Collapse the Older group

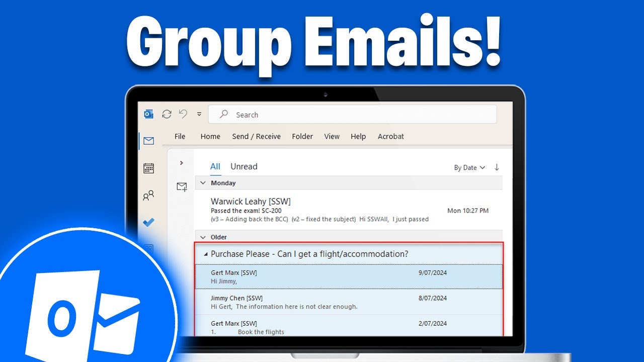pyautogui.click(x=203, y=237)
